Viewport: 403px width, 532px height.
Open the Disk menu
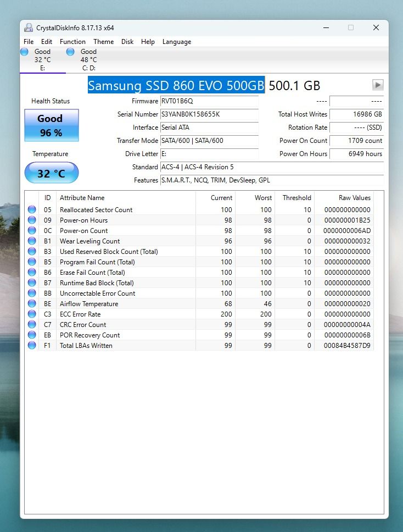pos(127,42)
